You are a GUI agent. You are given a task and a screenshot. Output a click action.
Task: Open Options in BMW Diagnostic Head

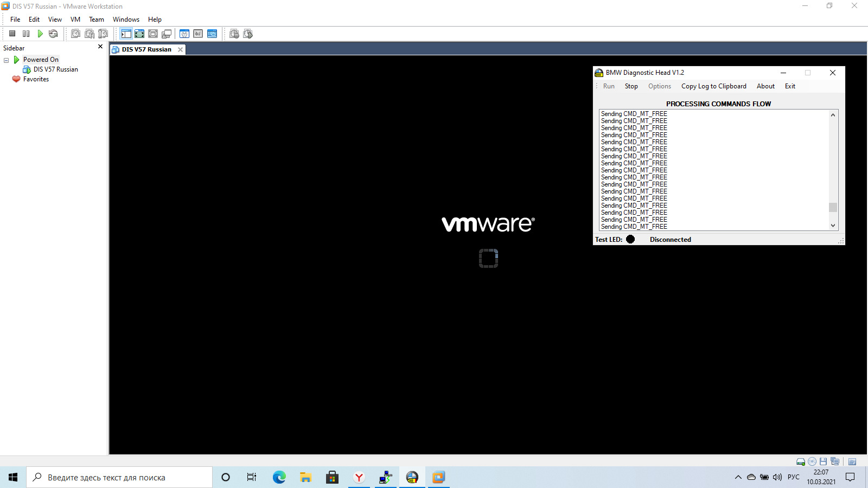pyautogui.click(x=660, y=86)
